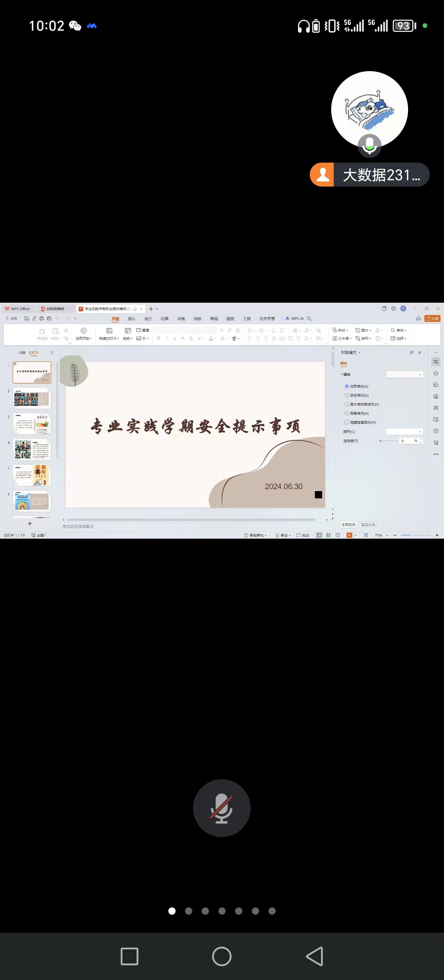The image size is (444, 980).
Task: Unmute the microphone with the large mic button
Action: (x=221, y=808)
